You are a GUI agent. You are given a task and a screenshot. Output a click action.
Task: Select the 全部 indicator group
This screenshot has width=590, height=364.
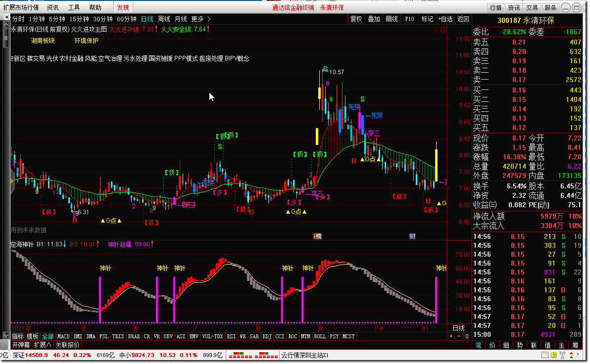click(x=48, y=336)
